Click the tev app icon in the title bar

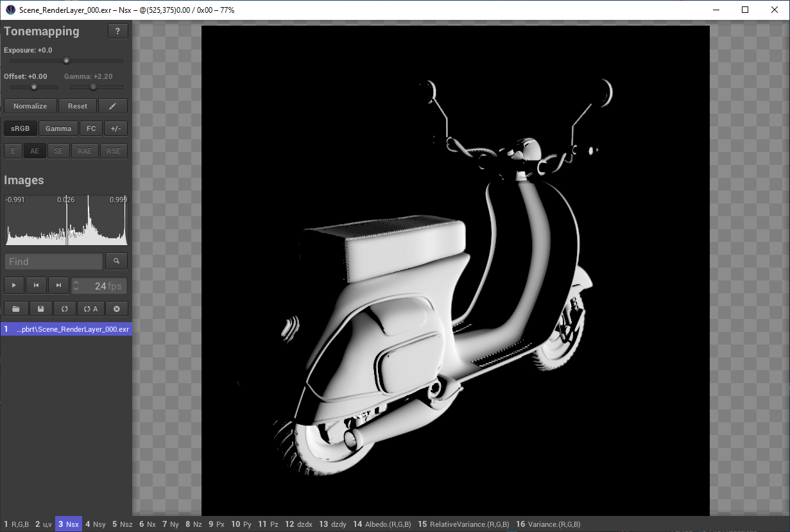[10, 10]
